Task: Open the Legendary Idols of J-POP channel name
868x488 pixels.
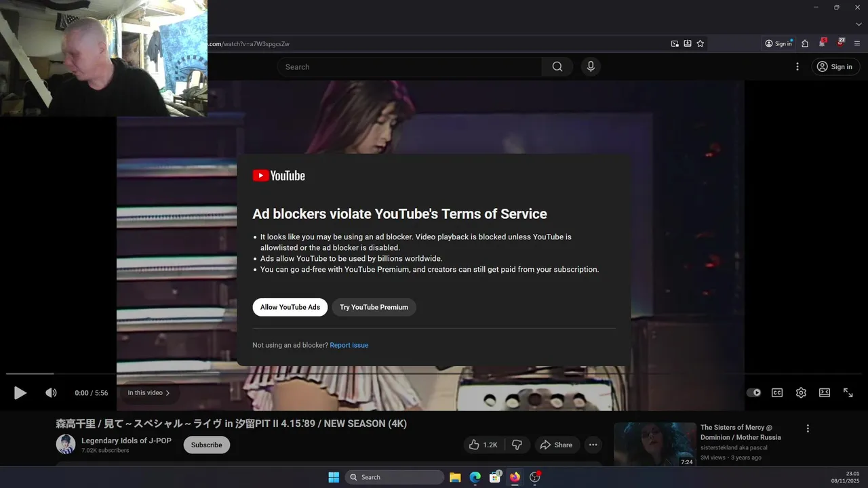Action: click(x=126, y=441)
